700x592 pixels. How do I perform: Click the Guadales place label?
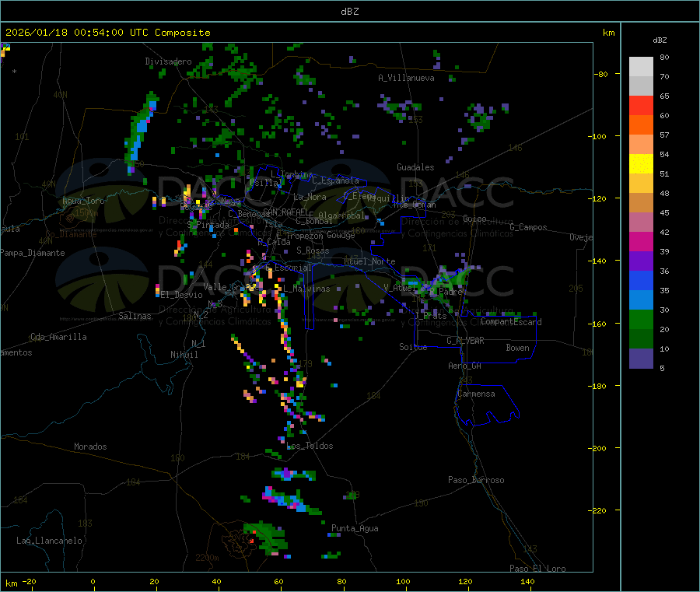click(x=415, y=167)
